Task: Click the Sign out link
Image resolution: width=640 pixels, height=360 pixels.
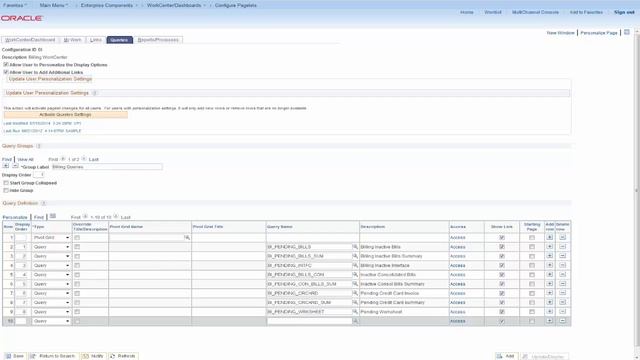Action: [624, 12]
